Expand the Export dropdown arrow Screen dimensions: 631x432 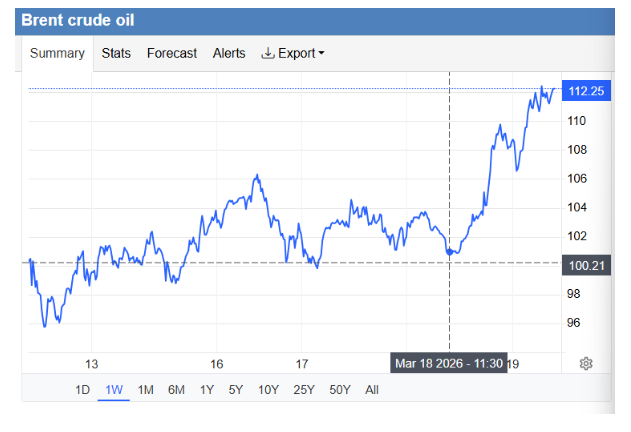[321, 54]
